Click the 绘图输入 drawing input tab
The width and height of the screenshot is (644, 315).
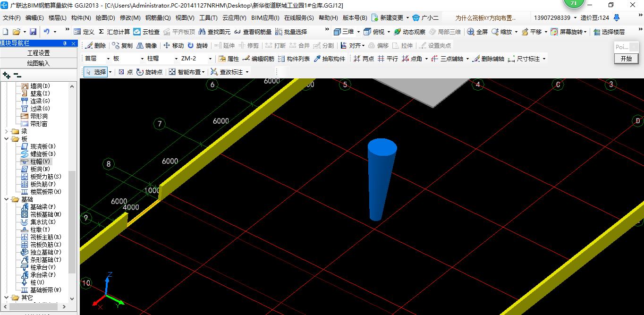39,63
